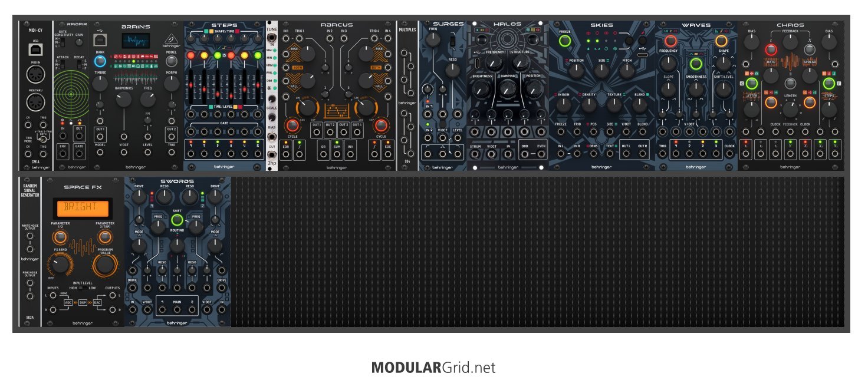Click the Skies OUT L jack
The image size is (868, 380).
626,154
